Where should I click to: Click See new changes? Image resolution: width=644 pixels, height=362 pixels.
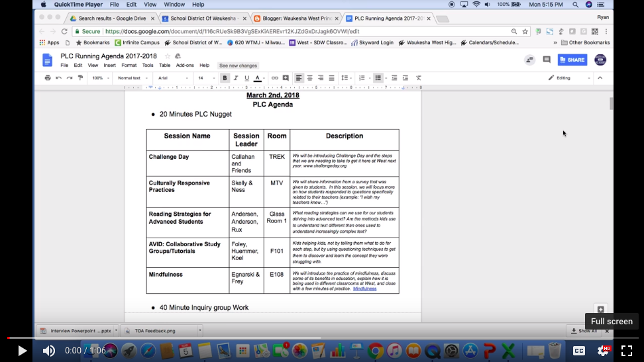pos(239,66)
